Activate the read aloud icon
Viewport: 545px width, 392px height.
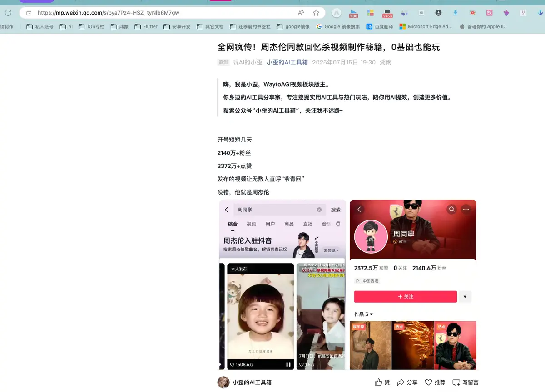(301, 13)
